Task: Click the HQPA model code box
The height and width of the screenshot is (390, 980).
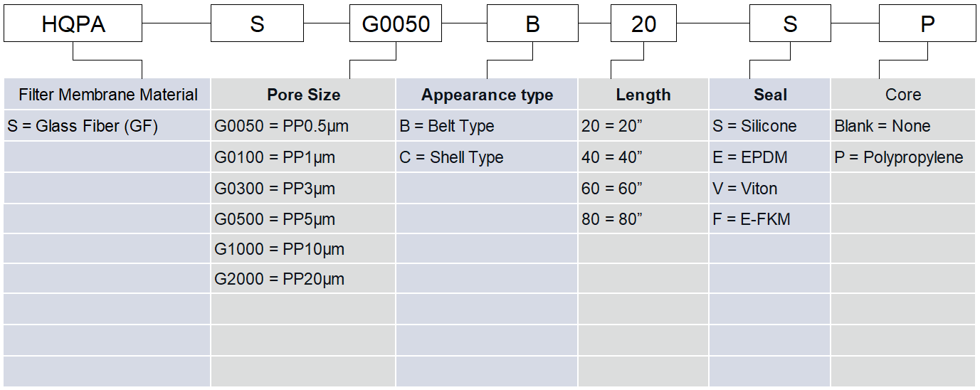Action: pos(73,24)
